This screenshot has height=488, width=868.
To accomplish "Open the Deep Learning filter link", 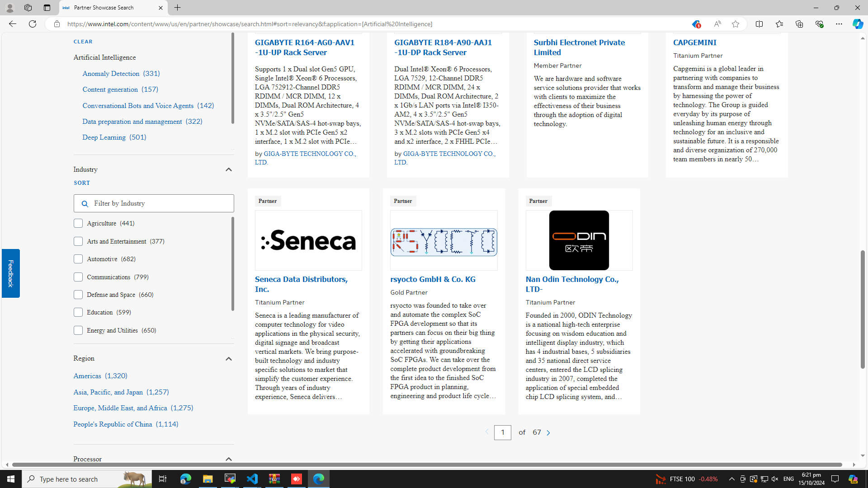I will [x=104, y=137].
